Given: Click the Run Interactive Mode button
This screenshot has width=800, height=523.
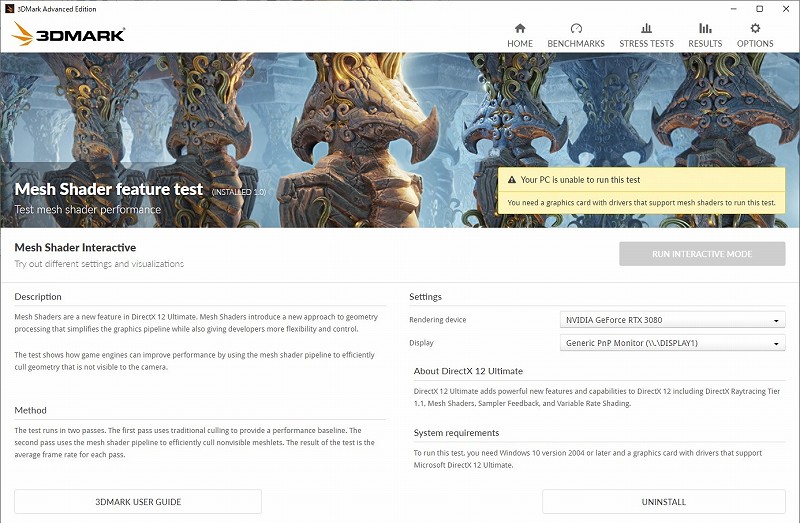Looking at the screenshot, I should [x=702, y=254].
